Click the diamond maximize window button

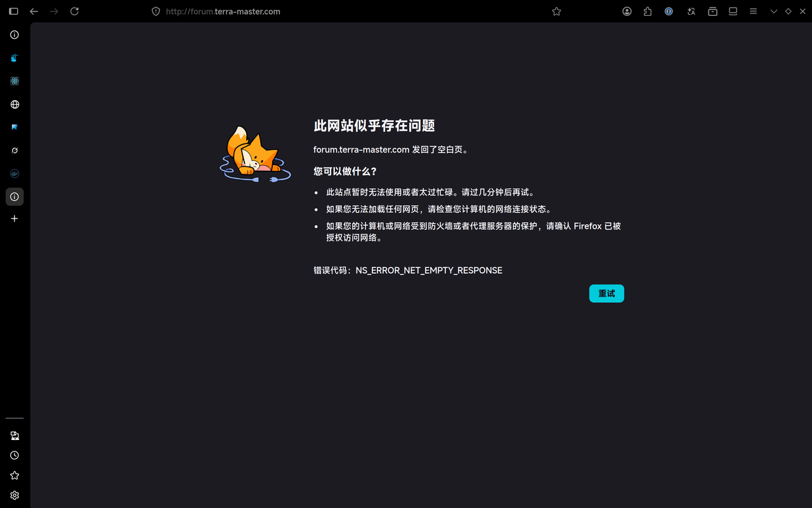point(789,11)
